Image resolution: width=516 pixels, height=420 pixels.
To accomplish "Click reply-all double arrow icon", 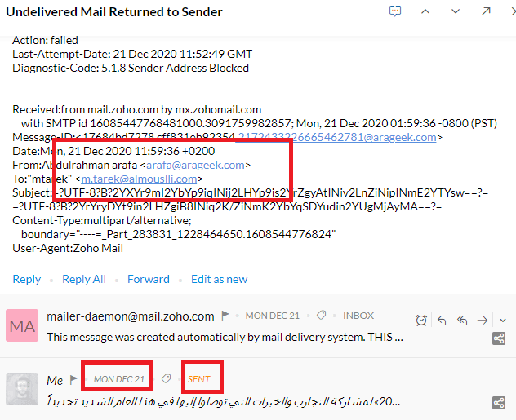I will 462,320.
